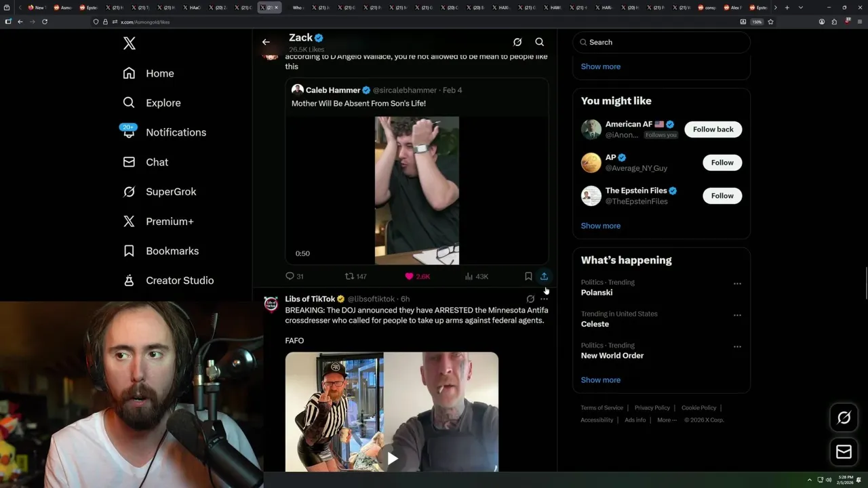
Task: Unlike the post with 2.6K likes
Action: pos(417,277)
